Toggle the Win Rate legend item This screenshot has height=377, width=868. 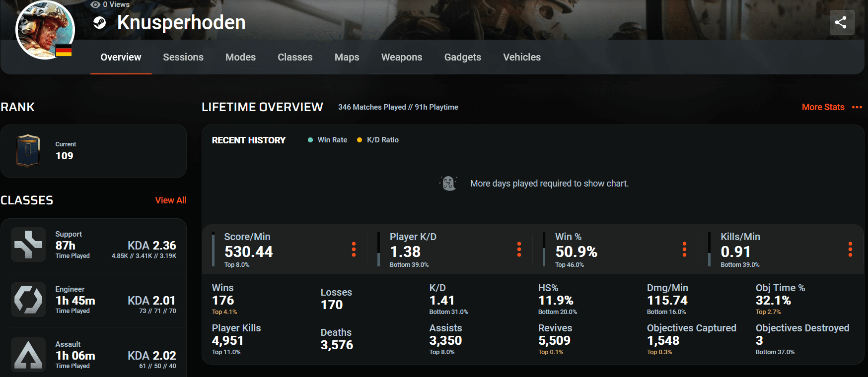pos(327,140)
